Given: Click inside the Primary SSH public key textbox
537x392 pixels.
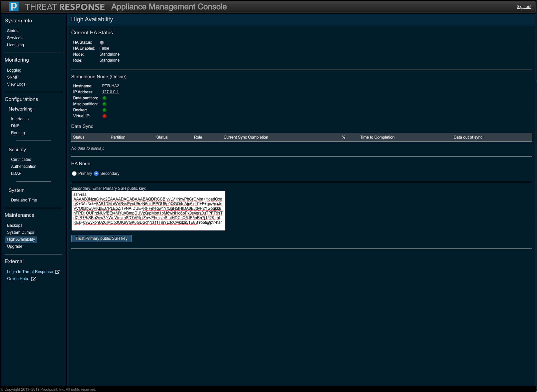Looking at the screenshot, I should [x=148, y=210].
